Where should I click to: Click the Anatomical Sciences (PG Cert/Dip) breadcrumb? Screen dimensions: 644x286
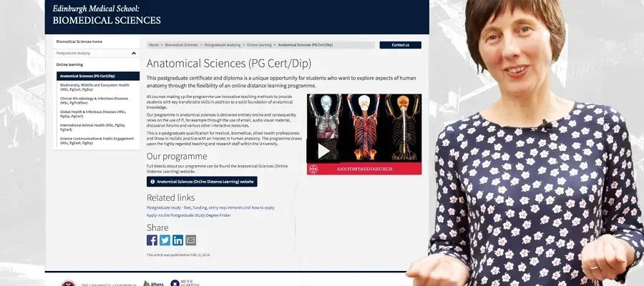pos(305,45)
